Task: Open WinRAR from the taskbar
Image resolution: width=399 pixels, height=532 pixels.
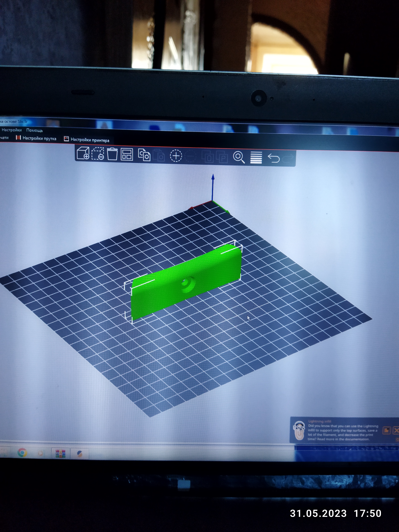Action: coord(60,454)
